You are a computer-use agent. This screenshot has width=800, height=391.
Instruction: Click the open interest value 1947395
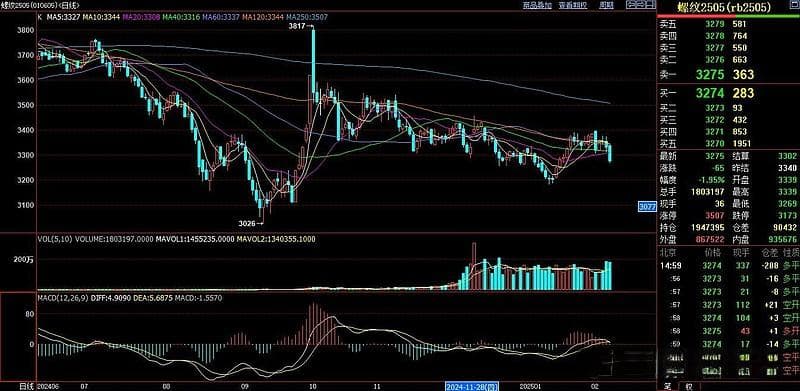[707, 227]
